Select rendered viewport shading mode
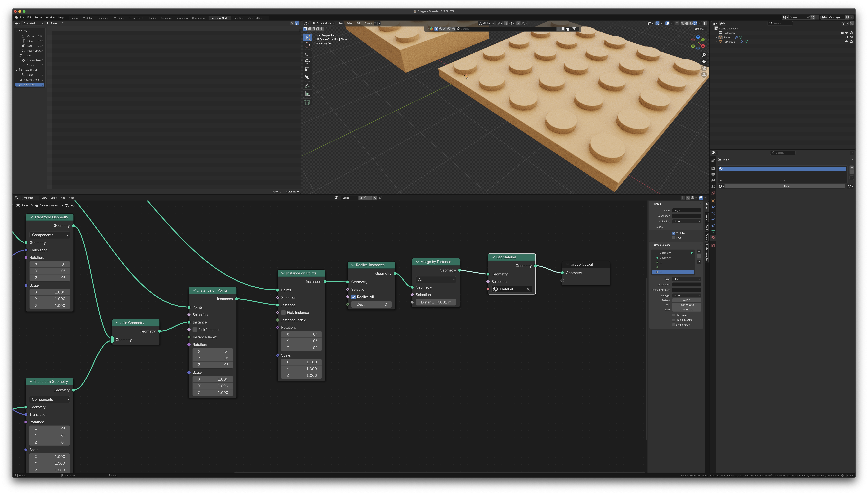 (x=695, y=23)
